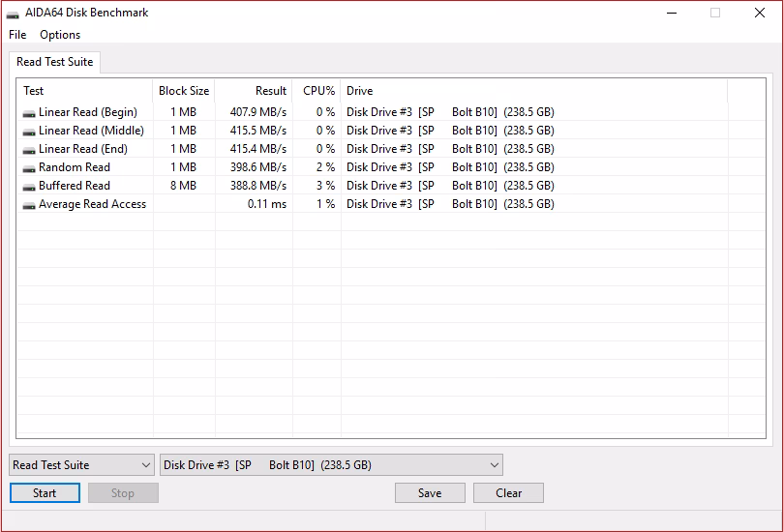The height and width of the screenshot is (532, 784).
Task: Save the benchmark results
Action: pyautogui.click(x=430, y=493)
